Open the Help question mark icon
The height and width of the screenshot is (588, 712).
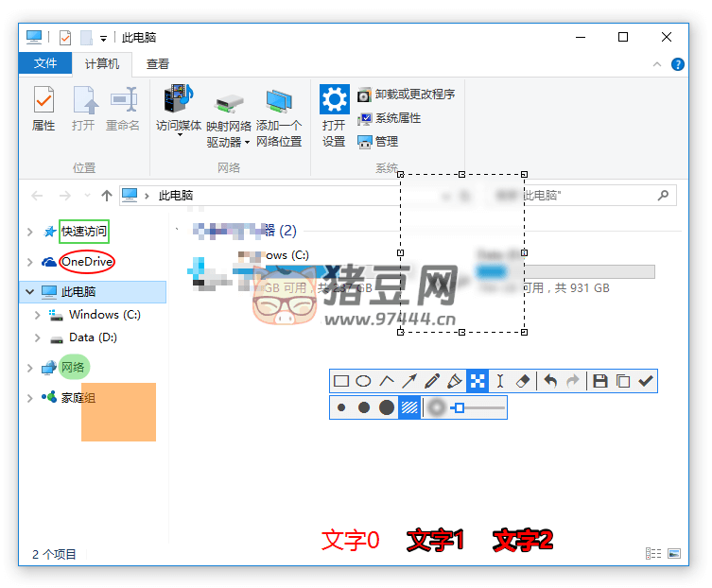678,64
